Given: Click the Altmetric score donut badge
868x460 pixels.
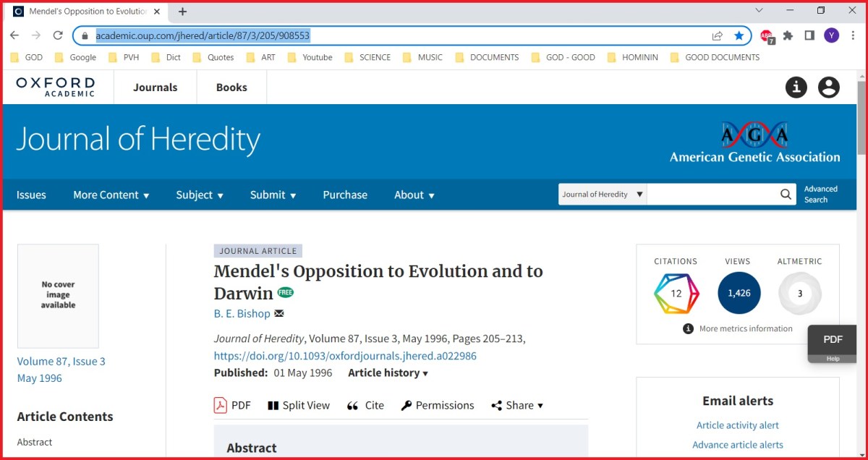Looking at the screenshot, I should (x=799, y=294).
